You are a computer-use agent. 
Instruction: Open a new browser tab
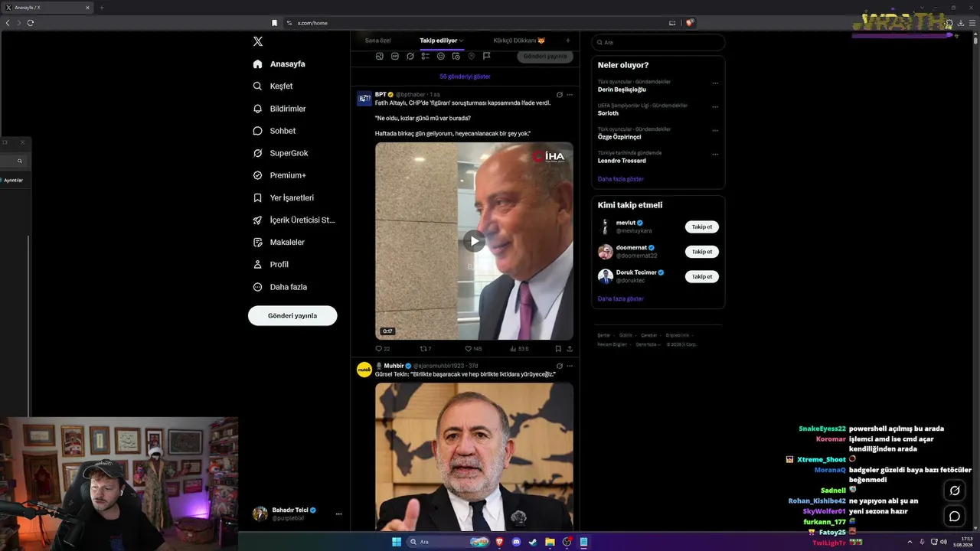tap(101, 8)
